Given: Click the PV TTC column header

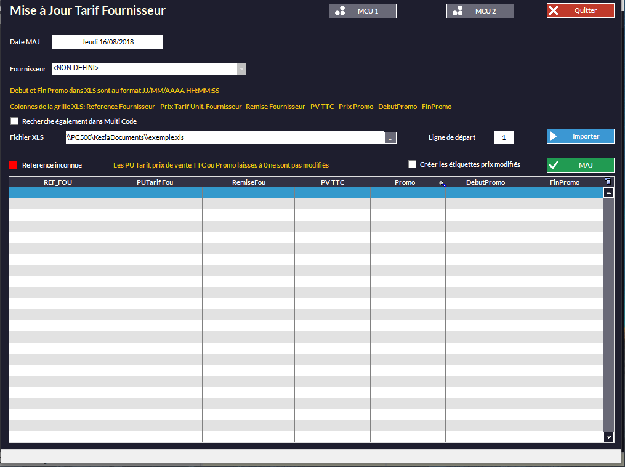Looking at the screenshot, I should point(332,182).
